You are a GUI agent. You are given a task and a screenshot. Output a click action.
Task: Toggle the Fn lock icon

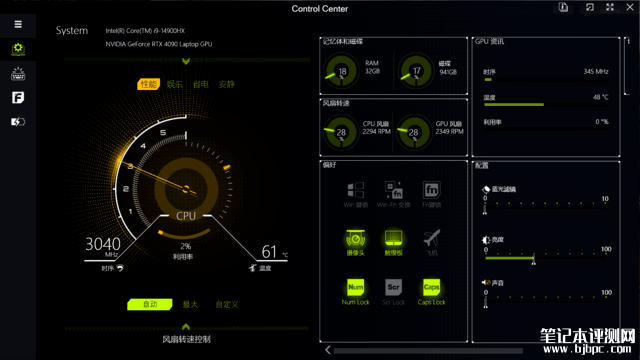tap(431, 190)
